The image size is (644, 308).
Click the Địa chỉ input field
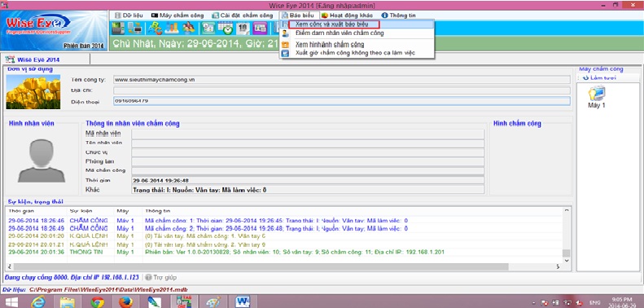click(342, 90)
